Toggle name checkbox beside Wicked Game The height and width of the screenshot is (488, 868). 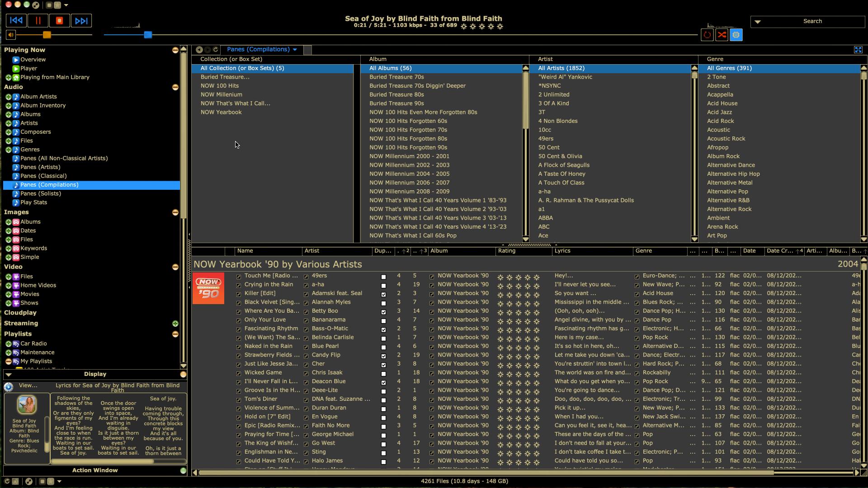[239, 373]
